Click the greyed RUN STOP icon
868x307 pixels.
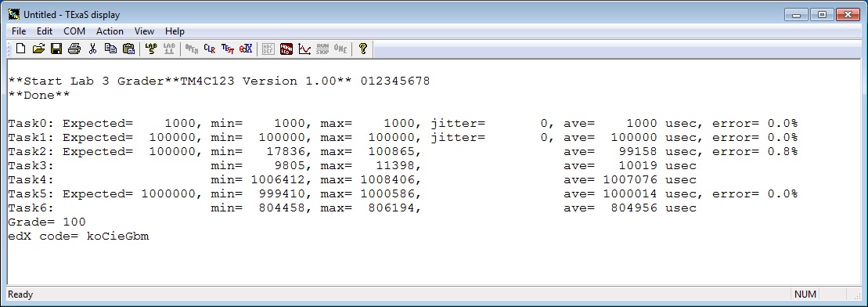point(322,49)
